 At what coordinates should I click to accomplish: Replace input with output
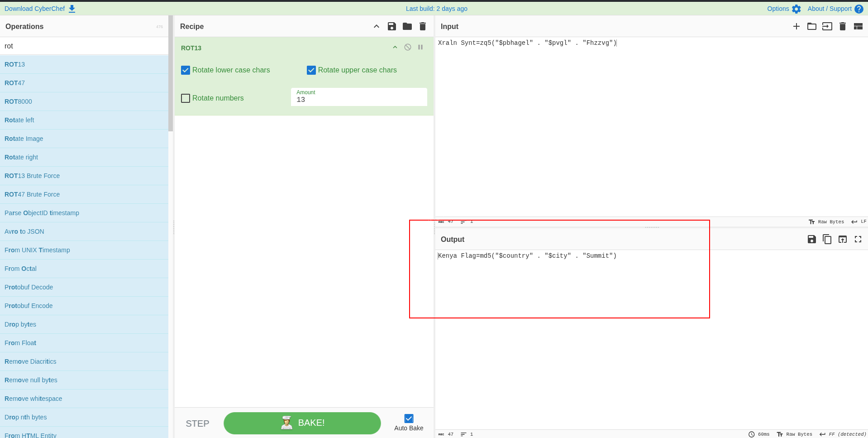pyautogui.click(x=843, y=239)
